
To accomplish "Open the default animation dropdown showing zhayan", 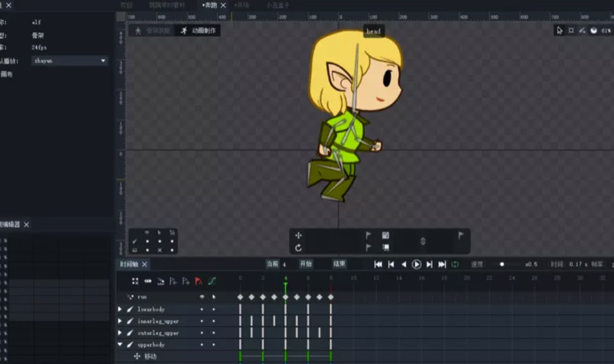I will pos(70,61).
